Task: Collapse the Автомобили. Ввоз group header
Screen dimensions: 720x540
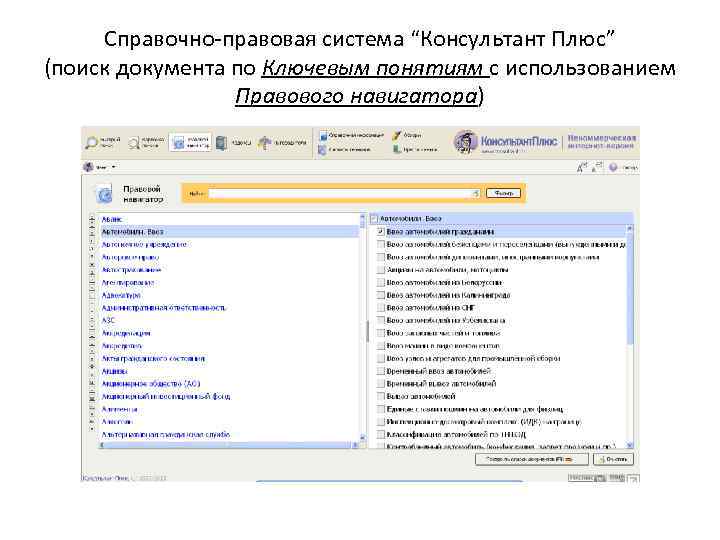Action: [374, 219]
